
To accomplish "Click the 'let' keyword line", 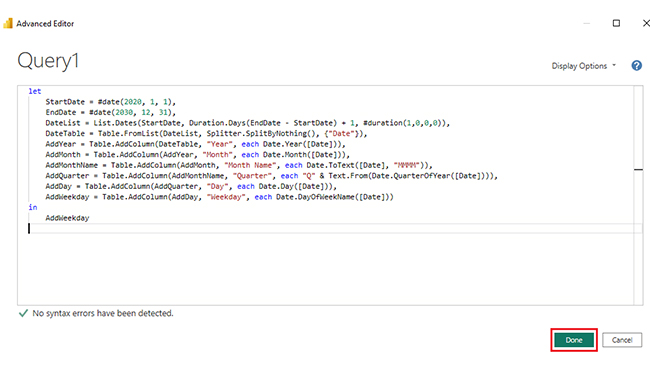I will click(35, 91).
